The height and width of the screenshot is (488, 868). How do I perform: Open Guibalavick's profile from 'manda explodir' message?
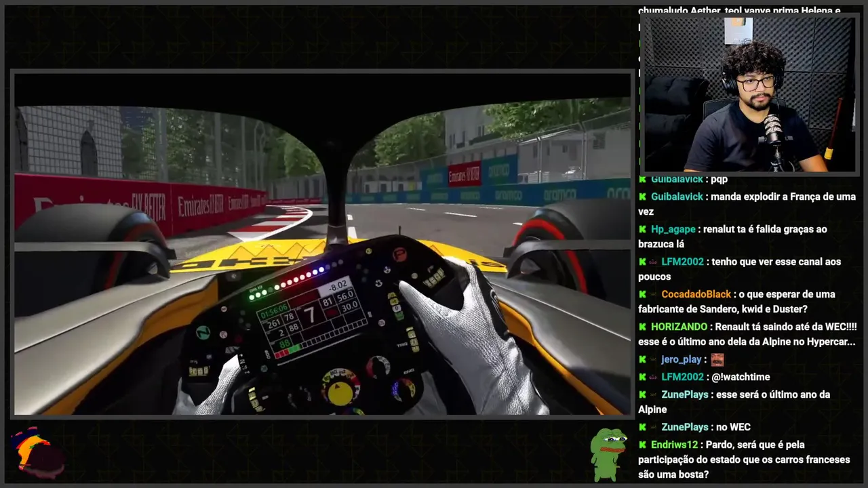677,197
